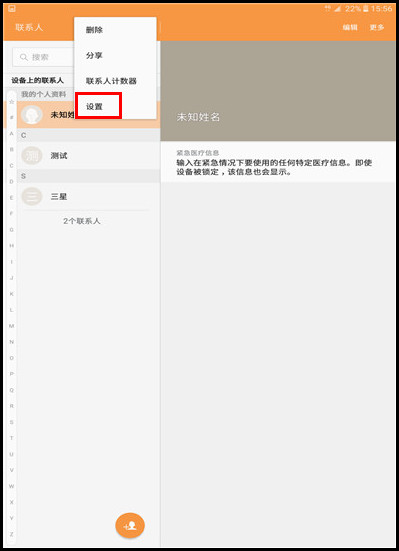Tap the add new contact floating button

coord(130,526)
